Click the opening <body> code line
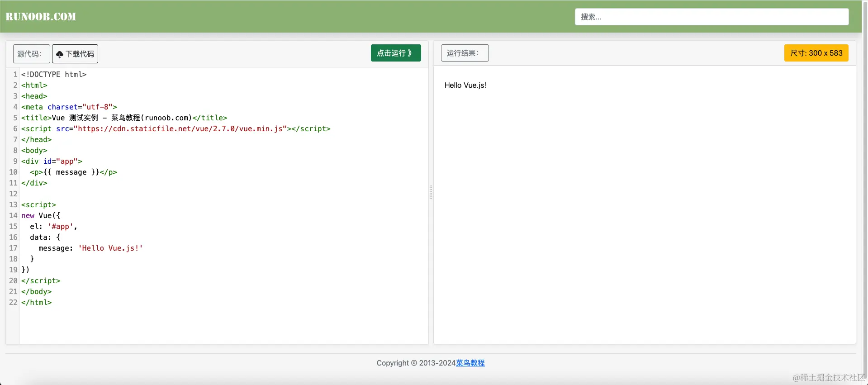 click(34, 150)
